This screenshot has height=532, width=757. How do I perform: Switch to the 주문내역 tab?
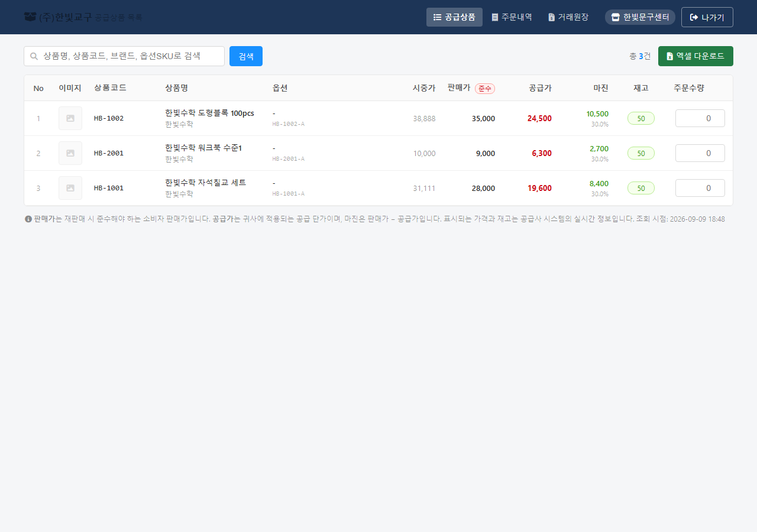click(x=512, y=17)
